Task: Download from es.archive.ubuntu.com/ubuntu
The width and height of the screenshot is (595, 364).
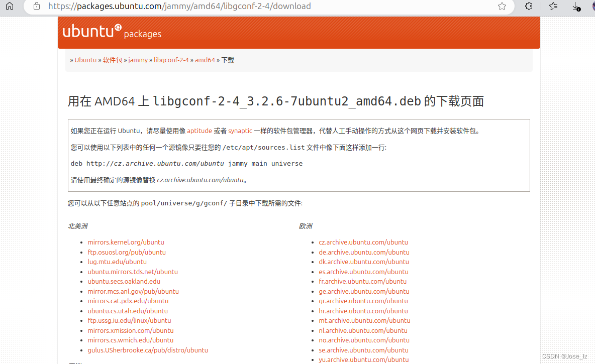Action: pos(363,272)
